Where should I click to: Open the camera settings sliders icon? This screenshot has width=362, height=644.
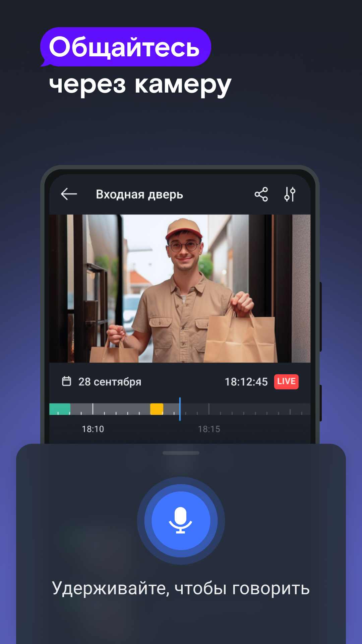coord(290,194)
